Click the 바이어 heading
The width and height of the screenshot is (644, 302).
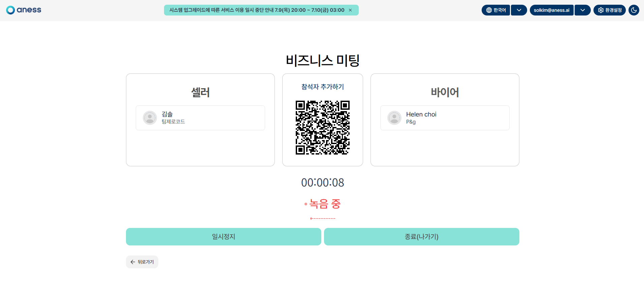(x=445, y=92)
